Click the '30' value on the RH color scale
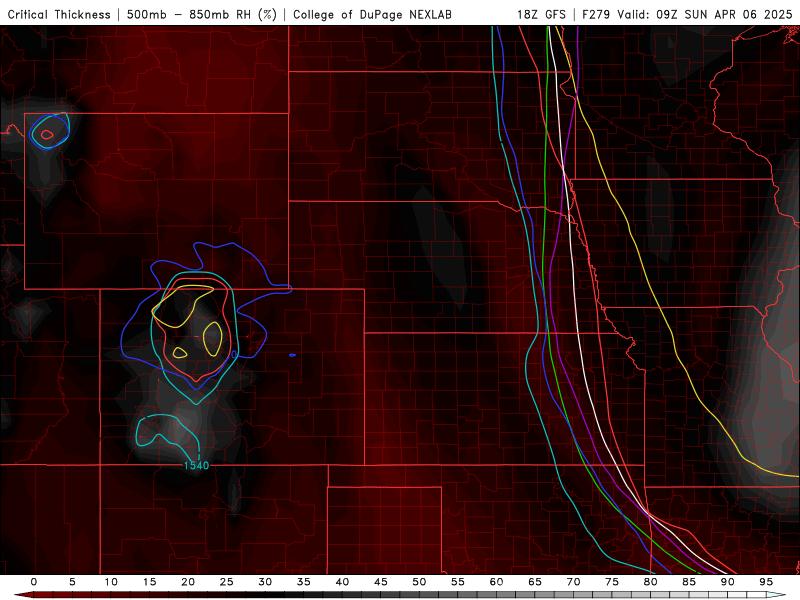Viewport: 800px width, 600px height. [x=265, y=582]
